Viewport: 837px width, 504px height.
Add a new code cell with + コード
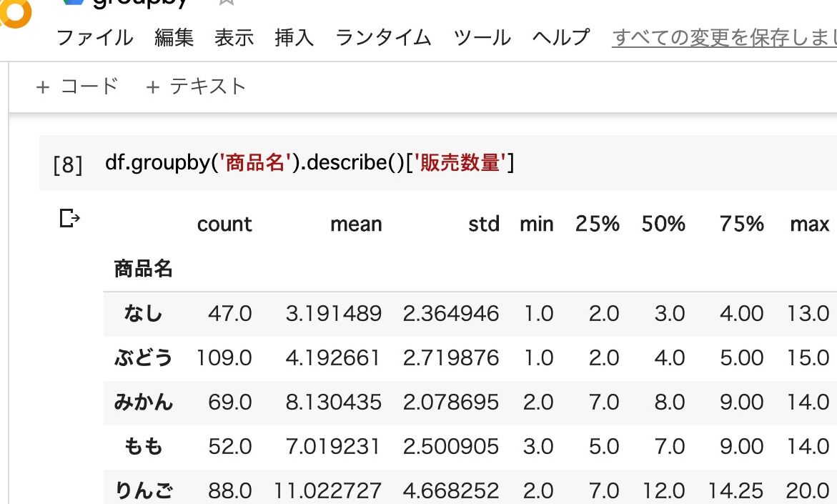[x=78, y=86]
